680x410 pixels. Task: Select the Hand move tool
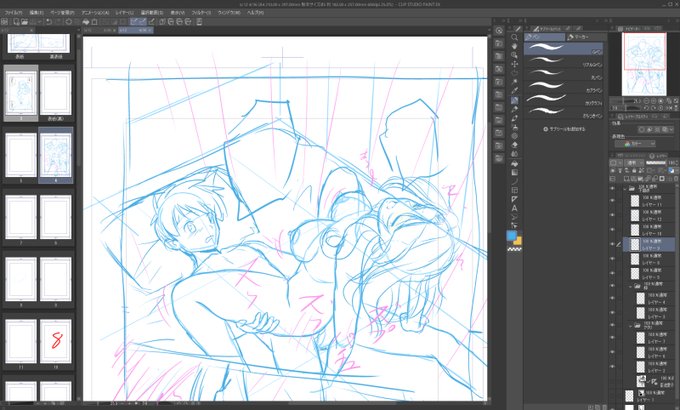(514, 46)
